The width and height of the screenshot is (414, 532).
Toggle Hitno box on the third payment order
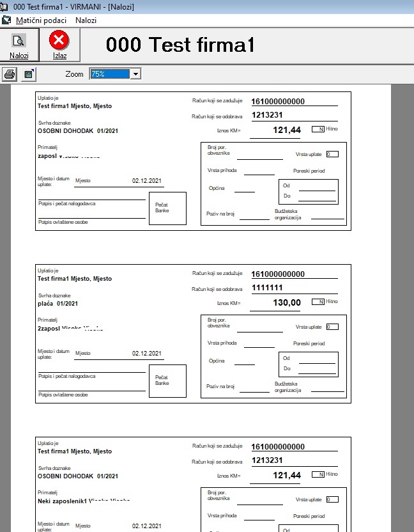click(318, 474)
